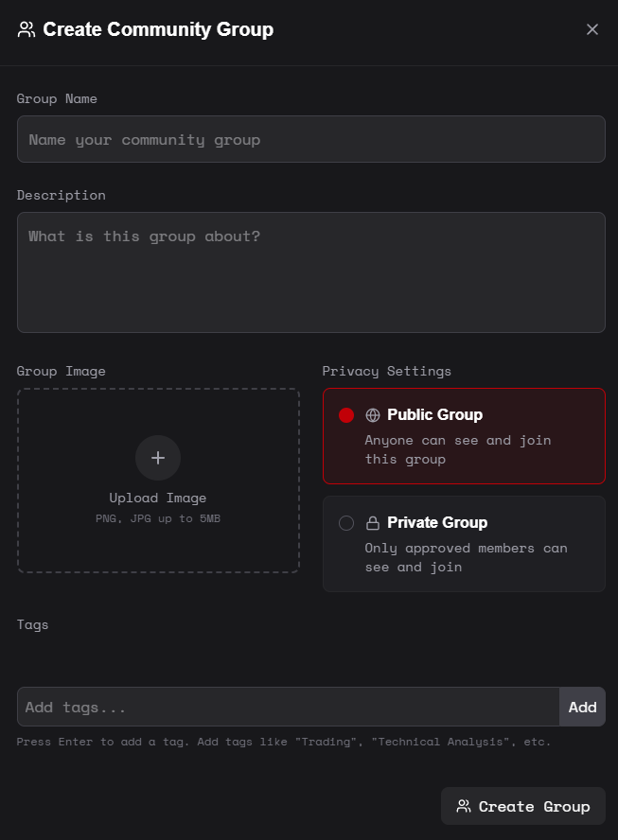Click the Privacy Settings label

tap(386, 371)
